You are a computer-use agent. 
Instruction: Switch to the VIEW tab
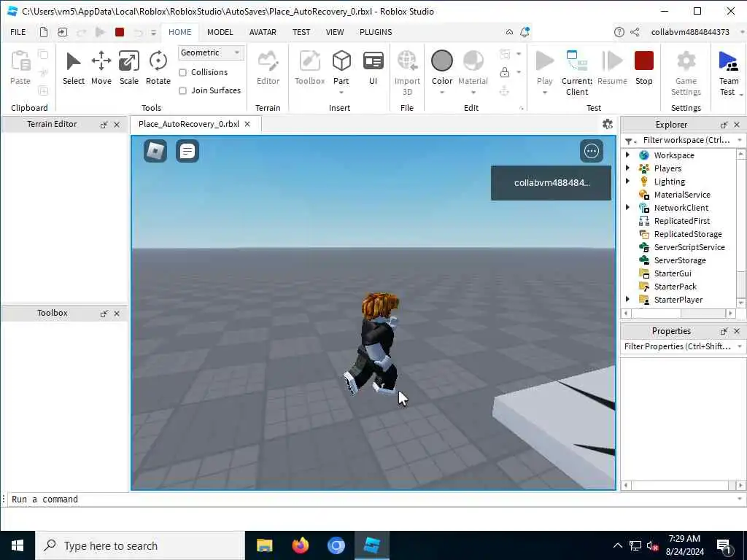tap(334, 32)
